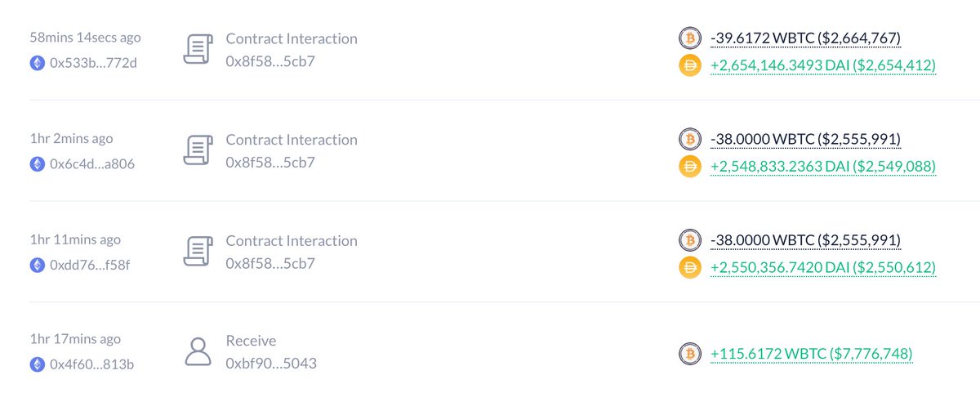This screenshot has width=980, height=402.
Task: Select the 1hr 11mins ago timestamp
Action: pos(74,239)
